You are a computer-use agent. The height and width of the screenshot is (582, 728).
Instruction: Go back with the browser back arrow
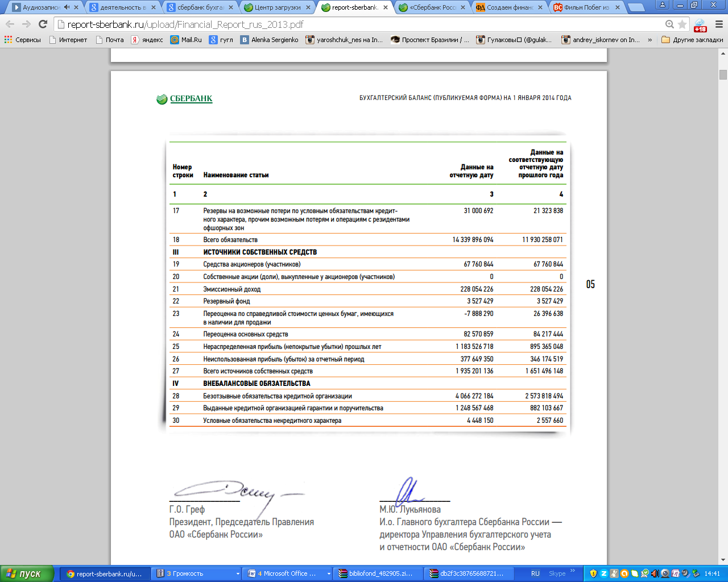(10, 24)
